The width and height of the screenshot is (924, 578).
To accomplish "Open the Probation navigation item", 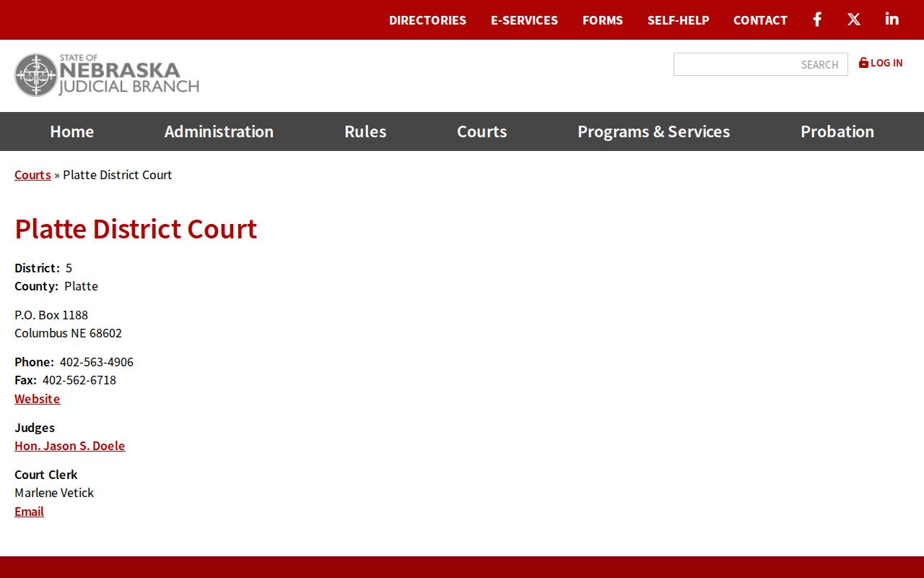I will pos(837,131).
